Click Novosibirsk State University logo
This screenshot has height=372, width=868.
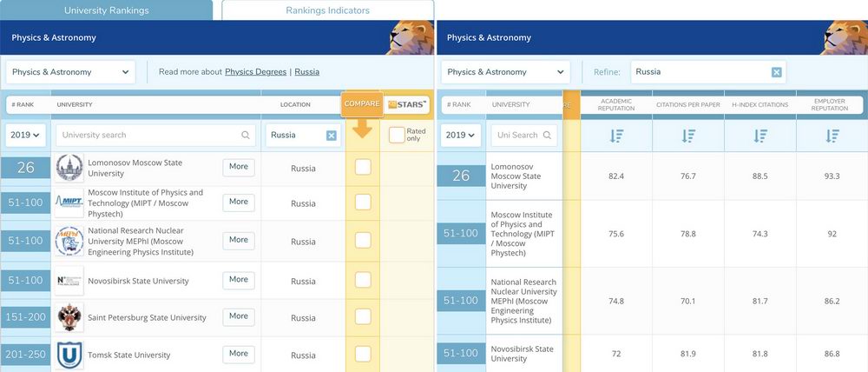click(x=69, y=281)
